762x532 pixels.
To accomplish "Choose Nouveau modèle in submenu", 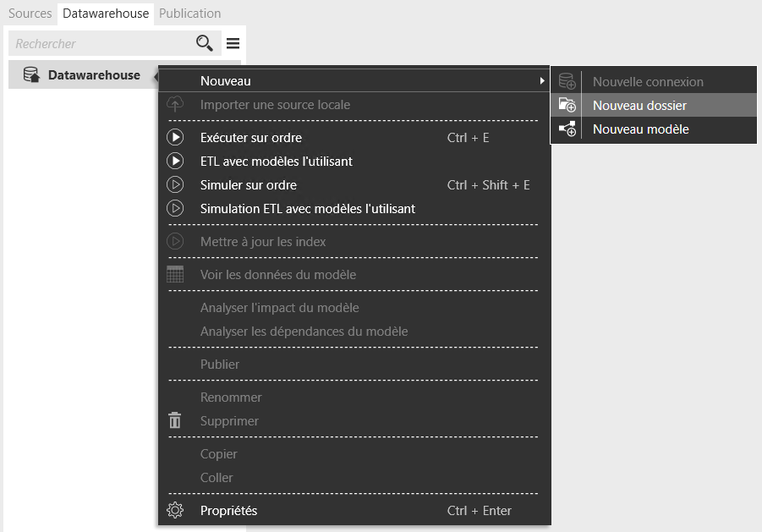I will 640,129.
